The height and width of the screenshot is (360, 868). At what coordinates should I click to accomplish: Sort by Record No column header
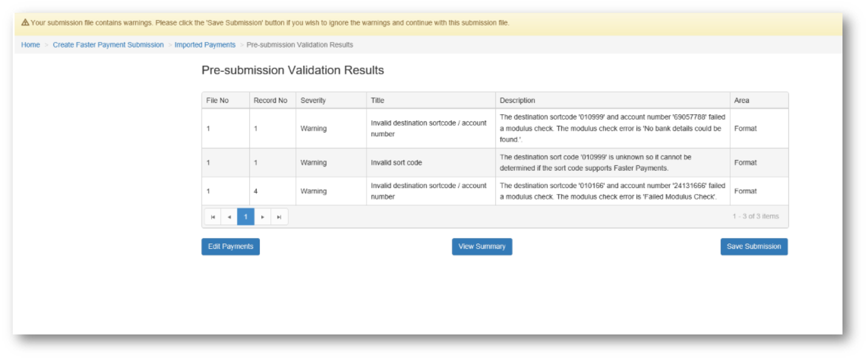(x=270, y=100)
